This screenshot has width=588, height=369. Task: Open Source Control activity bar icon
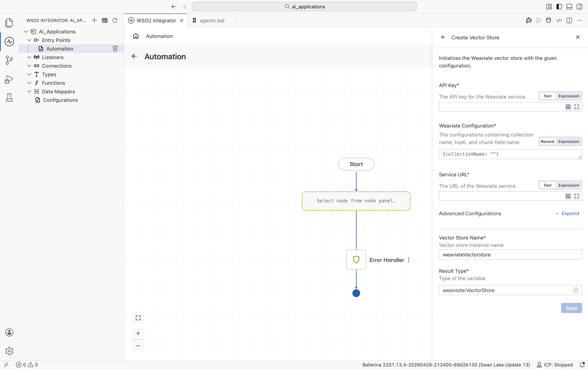pos(9,60)
